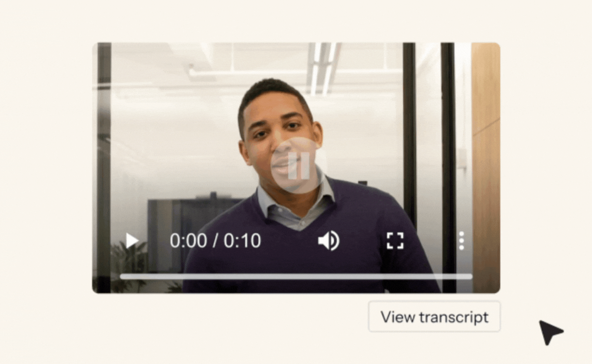Viewport: 592px width, 364px height.
Task: Click the wooden panel on video's right edge
Action: (486, 167)
